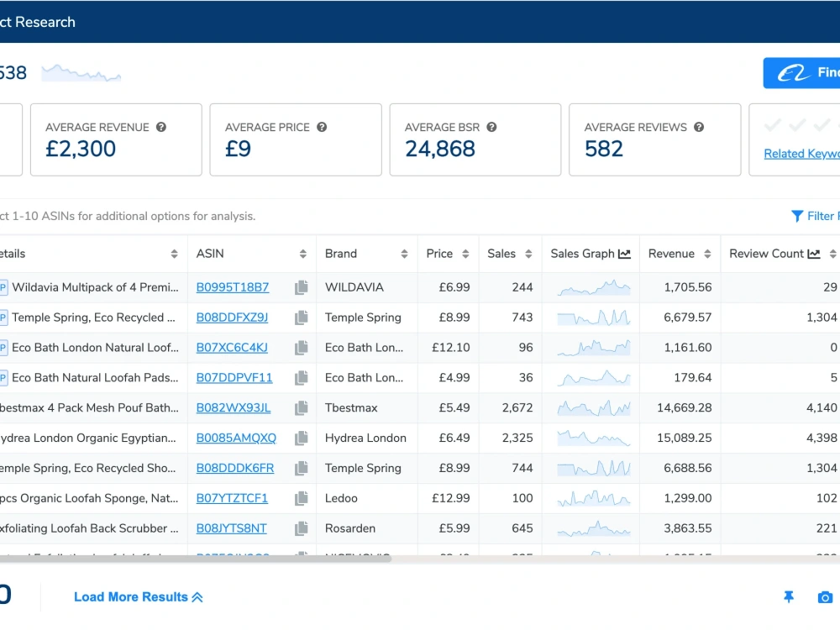
Task: Sort table by Brand column
Action: click(404, 254)
